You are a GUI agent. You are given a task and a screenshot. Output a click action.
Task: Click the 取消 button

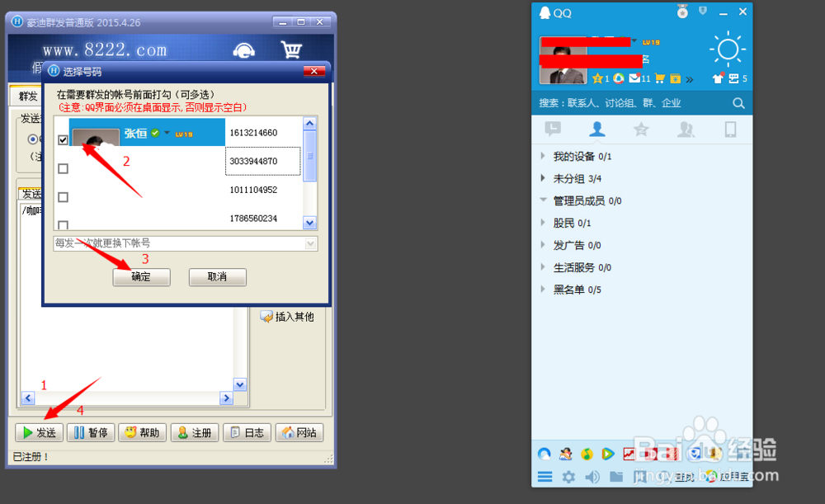coord(217,276)
